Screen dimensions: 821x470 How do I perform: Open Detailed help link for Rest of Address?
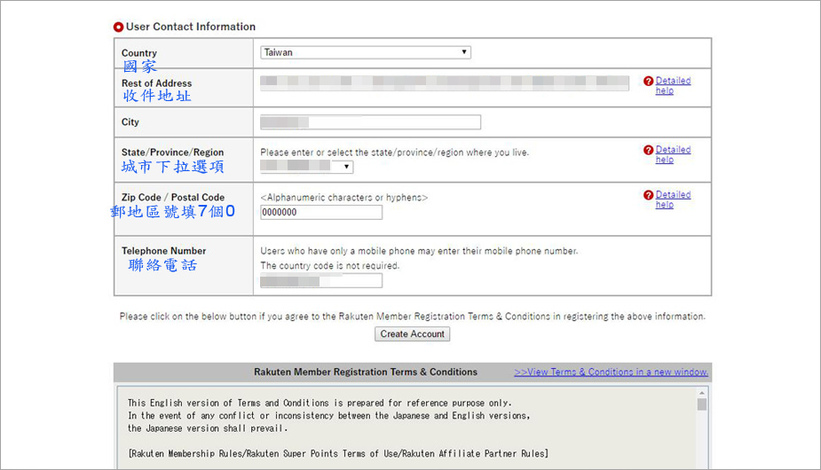pyautogui.click(x=672, y=86)
